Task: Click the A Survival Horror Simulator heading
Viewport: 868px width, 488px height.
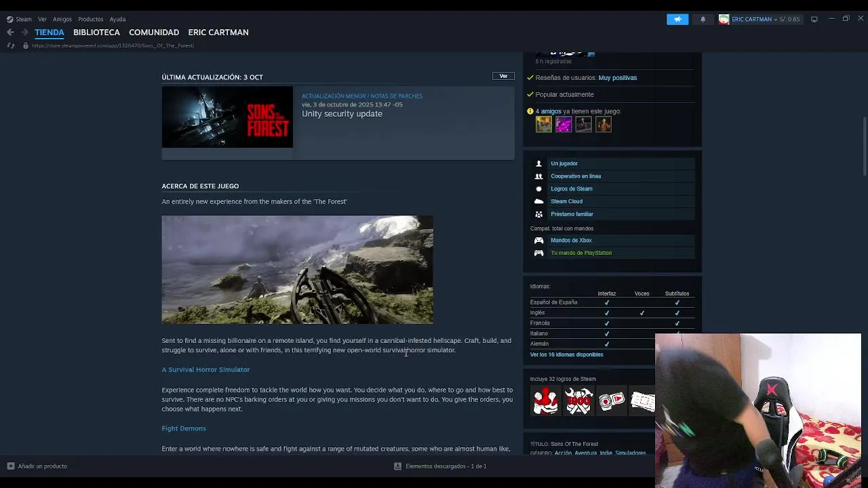Action: click(205, 370)
